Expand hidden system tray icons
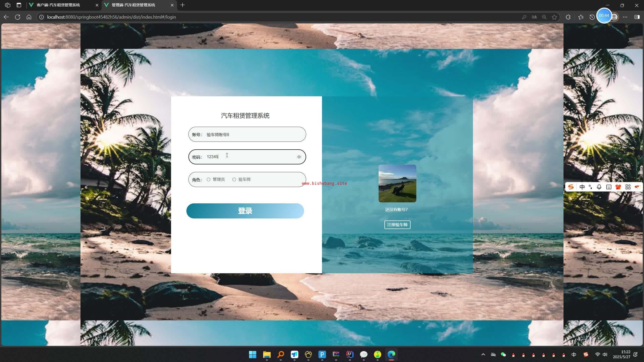The width and height of the screenshot is (644, 362). coord(483,354)
